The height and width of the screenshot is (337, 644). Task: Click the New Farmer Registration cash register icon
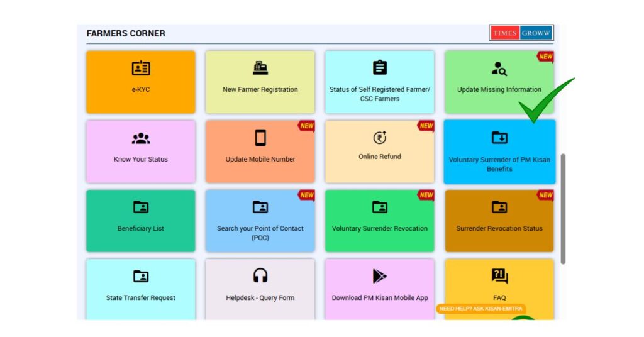pyautogui.click(x=260, y=69)
